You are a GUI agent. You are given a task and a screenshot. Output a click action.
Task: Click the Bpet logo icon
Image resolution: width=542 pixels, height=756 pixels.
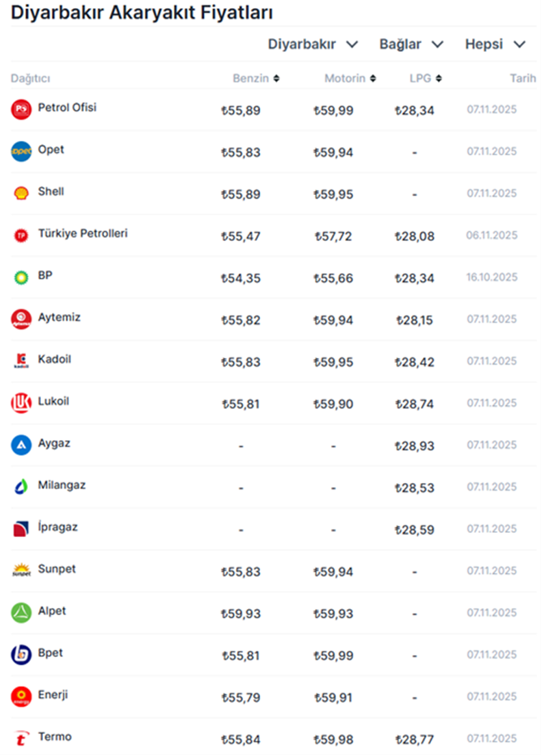(21, 655)
